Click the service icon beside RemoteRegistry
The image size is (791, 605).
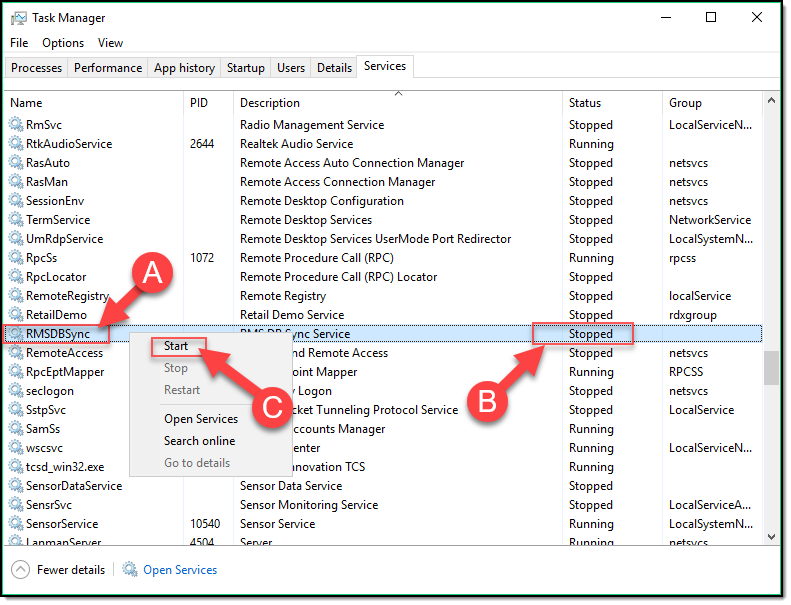point(16,296)
